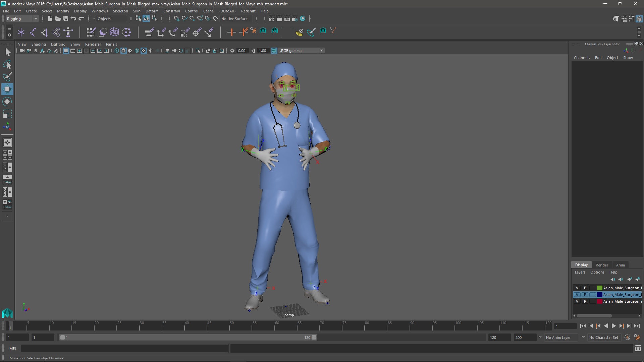The image size is (644, 362).
Task: Click the MEL command language label
Action: [13, 349]
